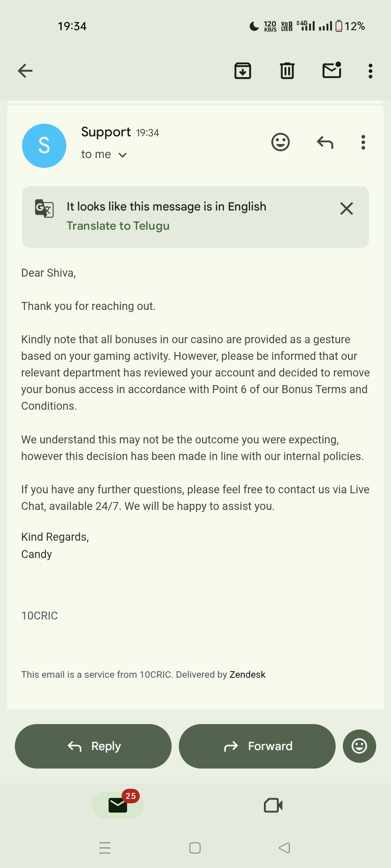Open the Google Translate icon in the banner
The image size is (391, 868).
(44, 208)
